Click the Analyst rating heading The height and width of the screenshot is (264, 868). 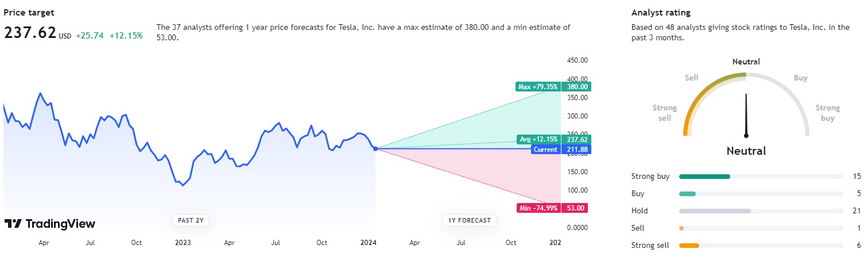pos(661,12)
